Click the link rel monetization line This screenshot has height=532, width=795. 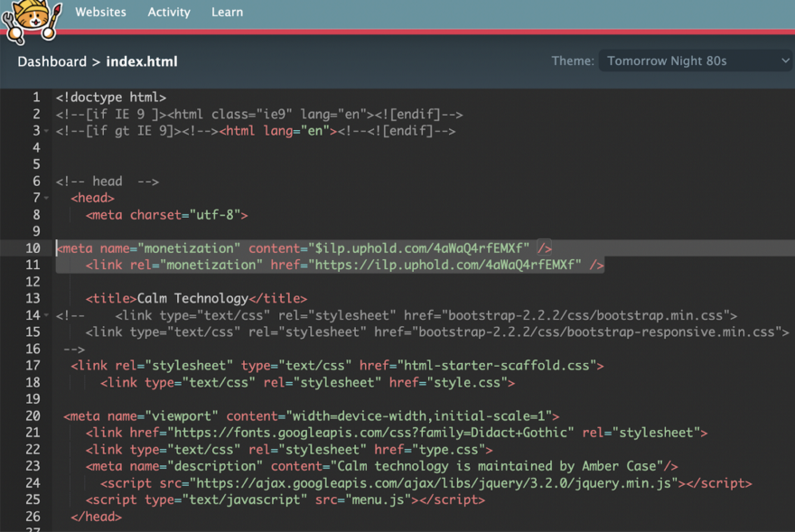click(x=345, y=265)
